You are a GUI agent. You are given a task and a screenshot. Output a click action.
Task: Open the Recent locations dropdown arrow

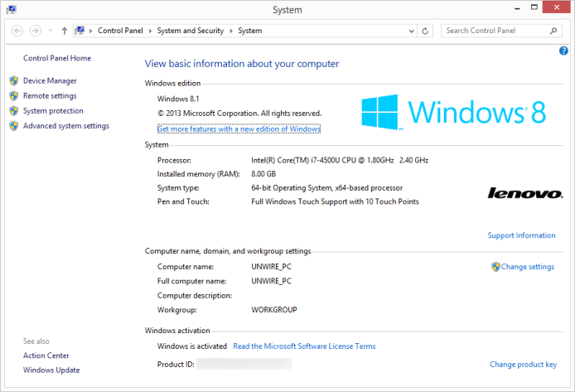coord(49,31)
